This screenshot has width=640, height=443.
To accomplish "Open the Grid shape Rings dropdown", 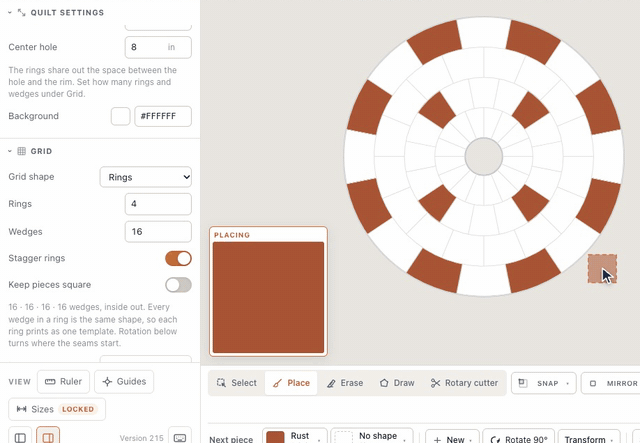I will (x=146, y=177).
